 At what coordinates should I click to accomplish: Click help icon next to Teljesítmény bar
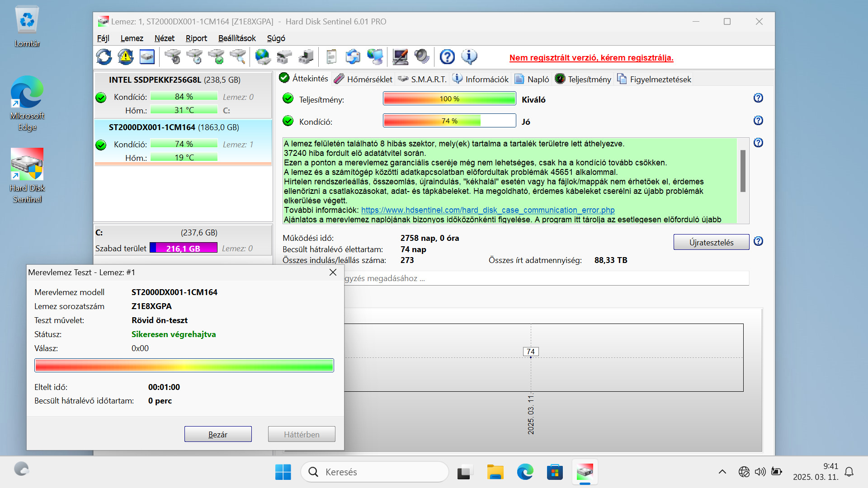pyautogui.click(x=758, y=98)
